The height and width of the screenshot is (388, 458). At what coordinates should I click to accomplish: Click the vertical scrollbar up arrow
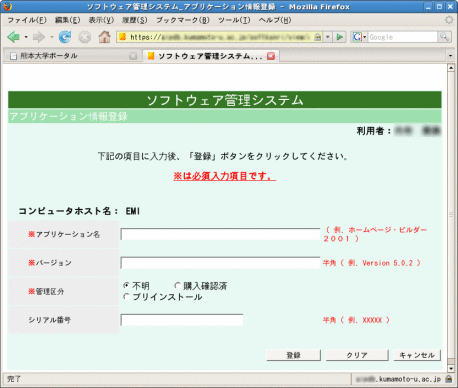[451, 68]
